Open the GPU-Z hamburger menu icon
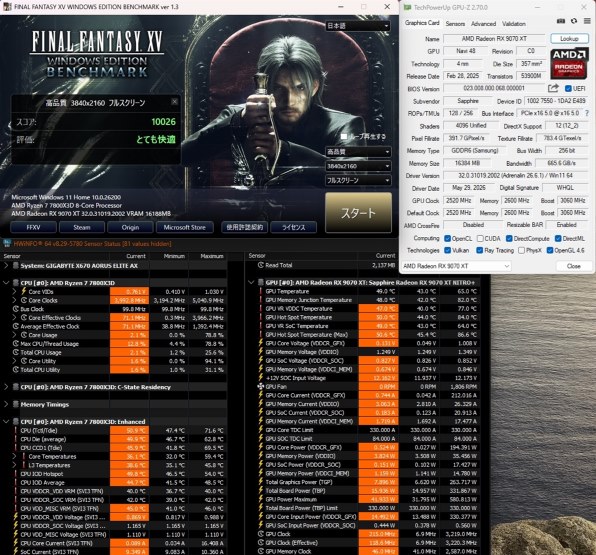 tap(587, 21)
